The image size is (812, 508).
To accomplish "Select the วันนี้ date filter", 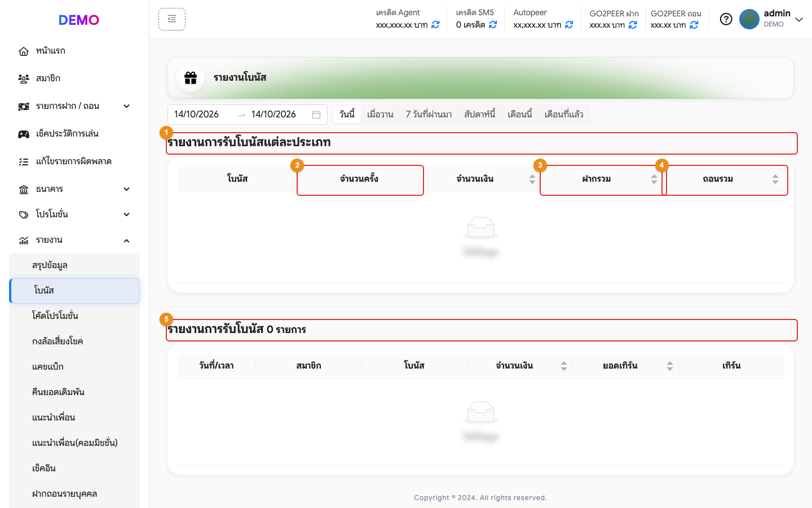I will 347,115.
